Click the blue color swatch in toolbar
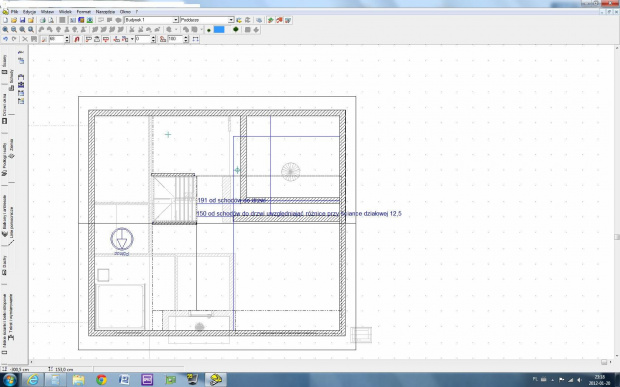The height and width of the screenshot is (387, 620). tap(219, 30)
